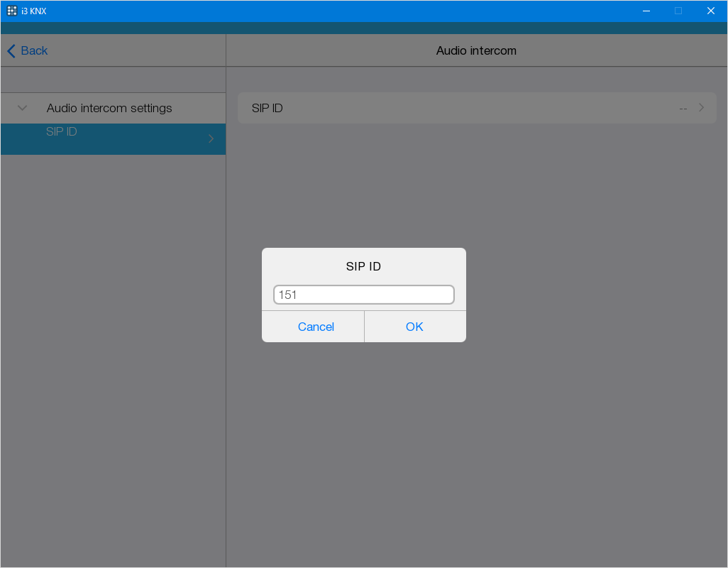Click the SIP ID dialog title
This screenshot has height=568, width=728.
tap(363, 266)
